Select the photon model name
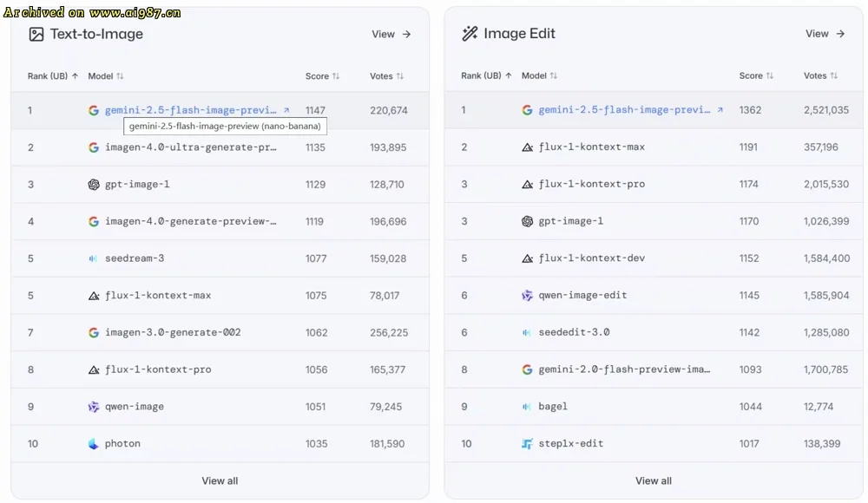868x503 pixels. tap(122, 444)
